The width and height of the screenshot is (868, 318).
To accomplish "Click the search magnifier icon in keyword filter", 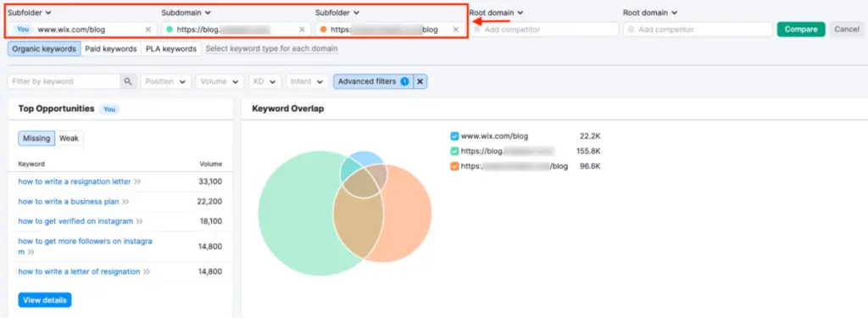I will (128, 81).
